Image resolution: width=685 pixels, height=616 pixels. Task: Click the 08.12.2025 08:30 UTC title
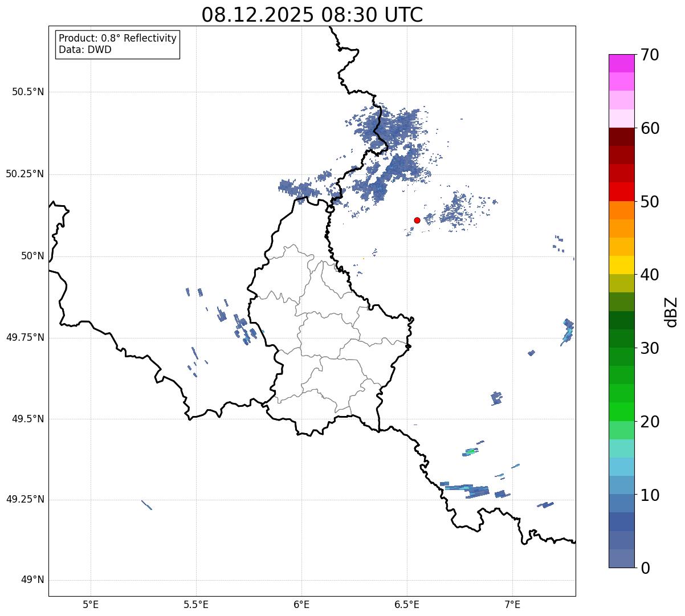312,15
